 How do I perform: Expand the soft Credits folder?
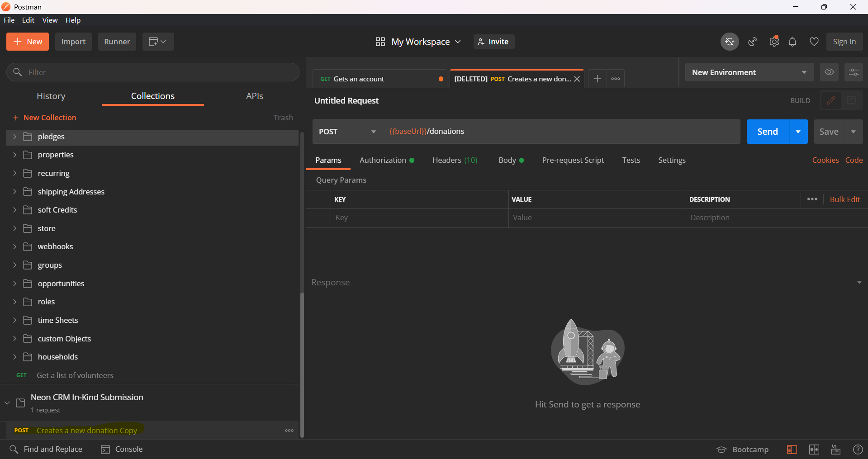coord(14,210)
